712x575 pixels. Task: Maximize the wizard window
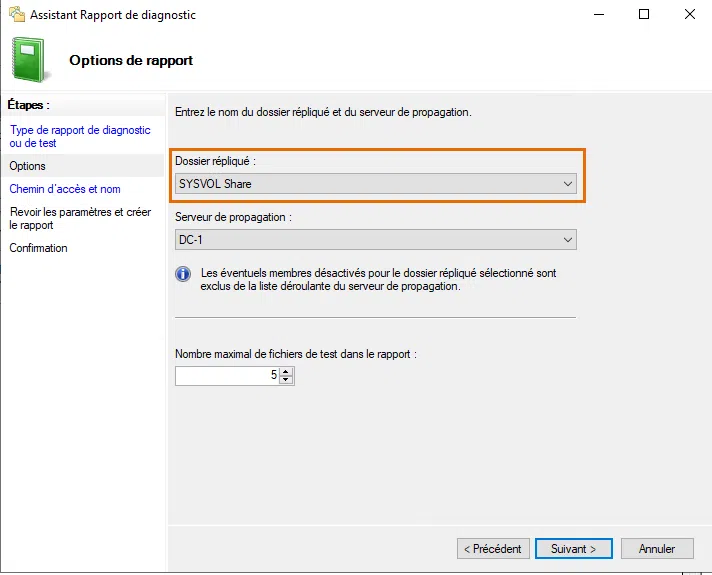(x=644, y=15)
